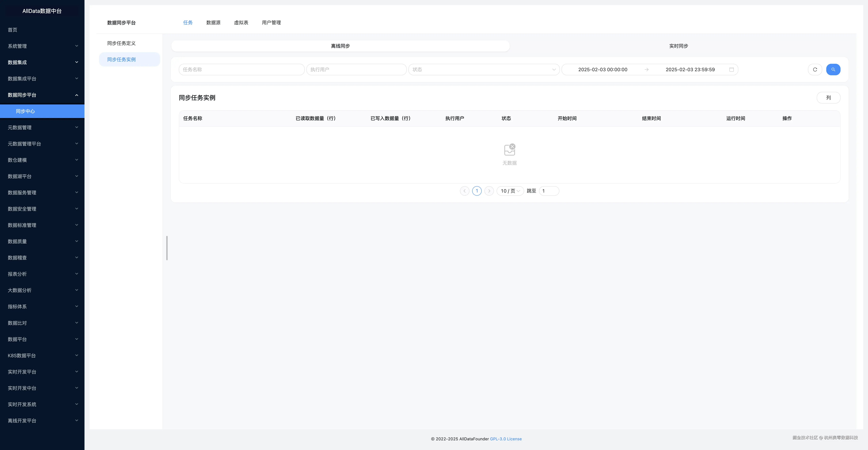This screenshot has width=868, height=450.
Task: Collapse the 数据同步平台 sidebar chevron
Action: click(x=77, y=95)
